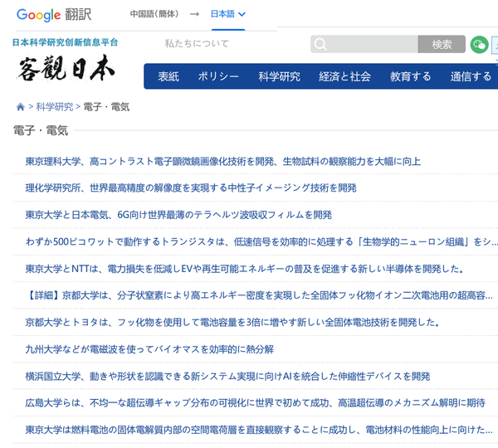Click the Google logo
The height and width of the screenshot is (448, 498).
click(x=38, y=14)
